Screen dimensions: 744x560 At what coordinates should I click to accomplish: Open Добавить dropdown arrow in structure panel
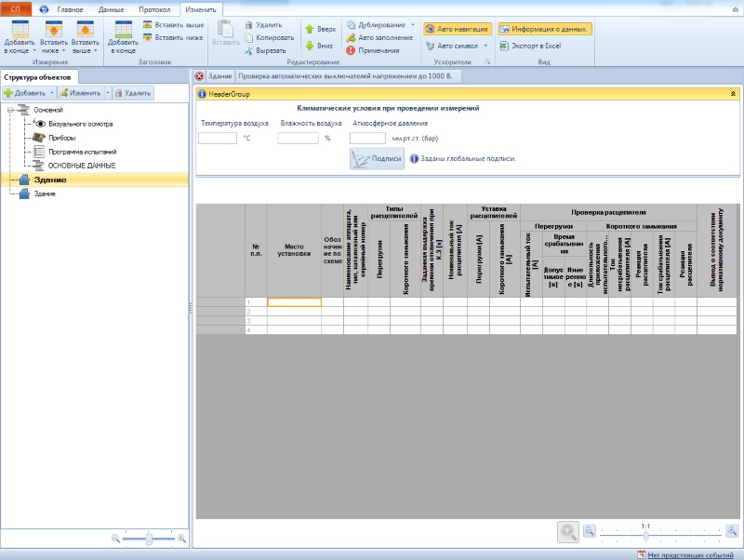pyautogui.click(x=52, y=93)
